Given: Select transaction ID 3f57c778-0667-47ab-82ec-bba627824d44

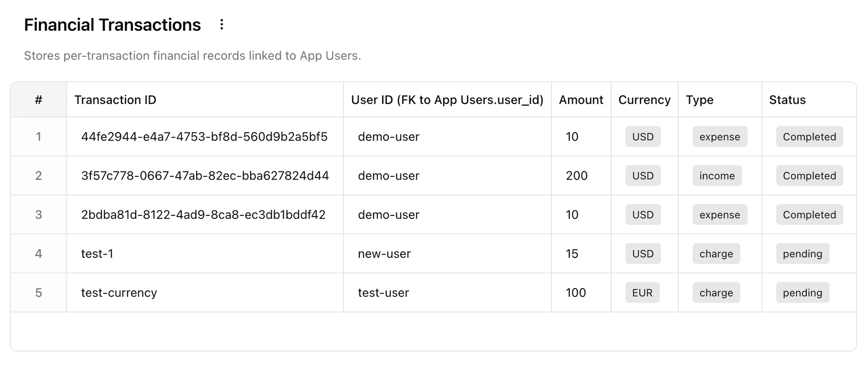Looking at the screenshot, I should pyautogui.click(x=205, y=176).
